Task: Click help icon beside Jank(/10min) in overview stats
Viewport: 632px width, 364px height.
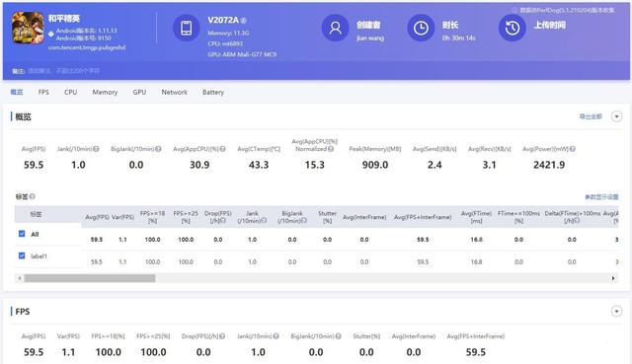Action: coord(96,149)
